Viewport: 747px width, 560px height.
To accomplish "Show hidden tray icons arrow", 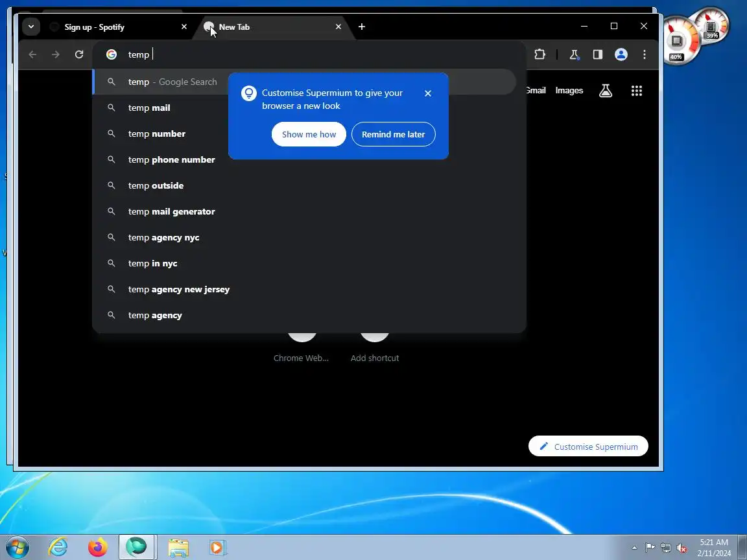I will click(634, 548).
